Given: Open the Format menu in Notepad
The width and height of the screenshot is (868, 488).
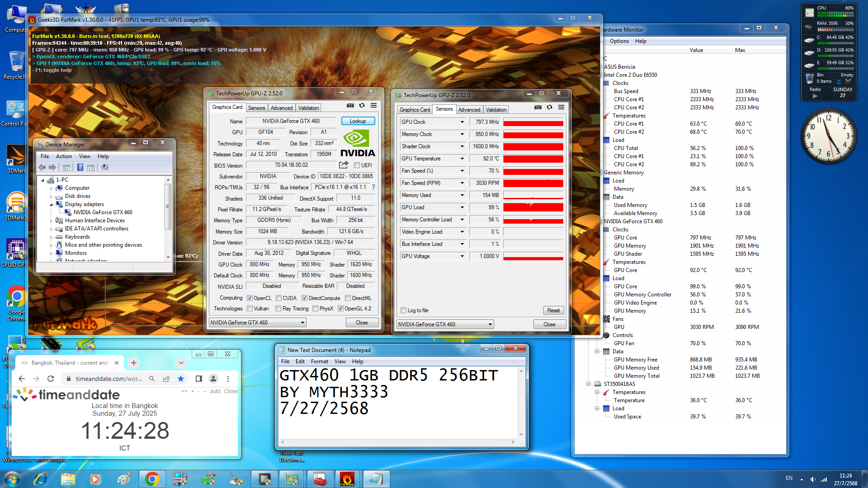Looking at the screenshot, I should [319, 361].
